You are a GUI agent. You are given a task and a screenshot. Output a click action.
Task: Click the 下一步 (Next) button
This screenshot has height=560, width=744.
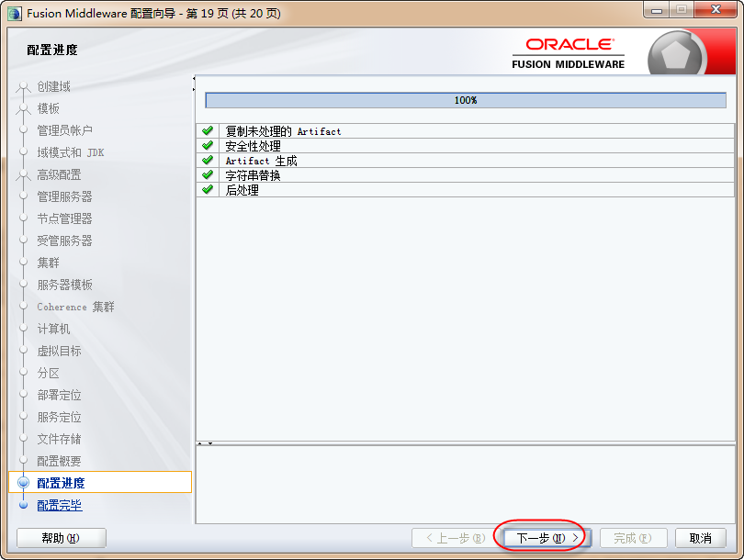pyautogui.click(x=547, y=538)
